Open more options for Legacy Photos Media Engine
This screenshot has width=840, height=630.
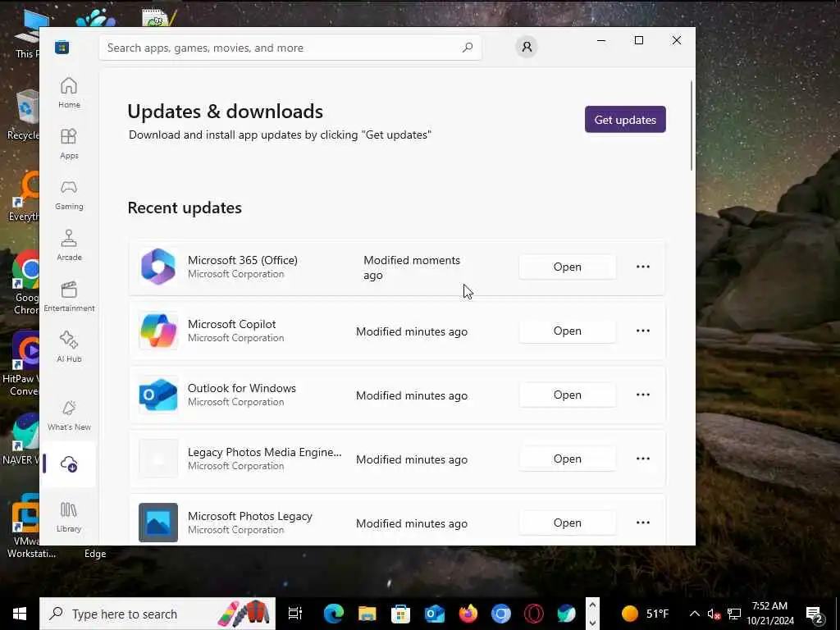point(643,459)
